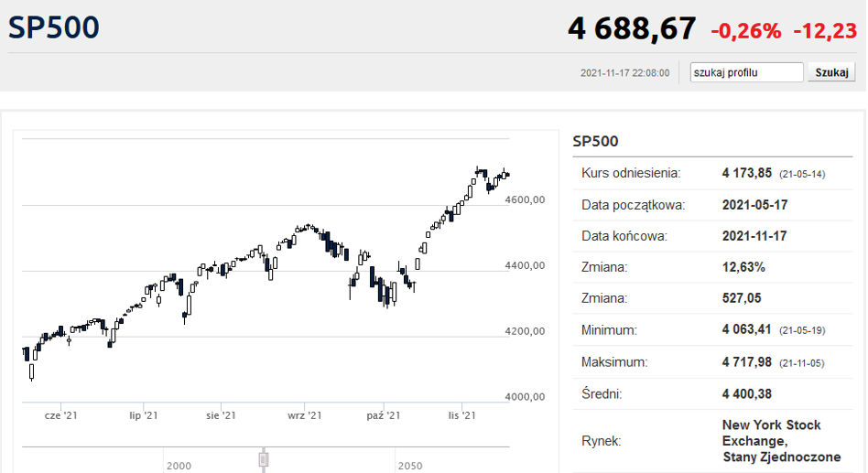The width and height of the screenshot is (868, 473).
Task: Select the current price 4 688,67
Action: pyautogui.click(x=632, y=28)
